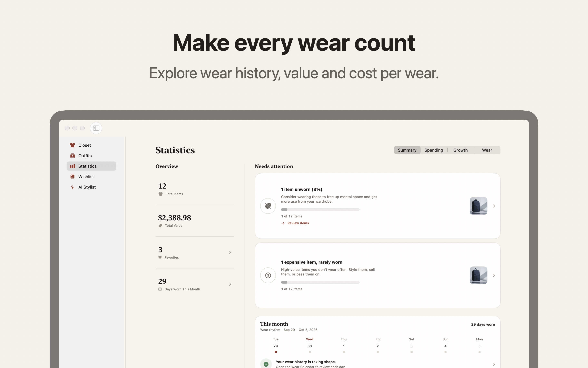The width and height of the screenshot is (588, 368).
Task: Open the AI Stylist section
Action: pyautogui.click(x=91, y=187)
